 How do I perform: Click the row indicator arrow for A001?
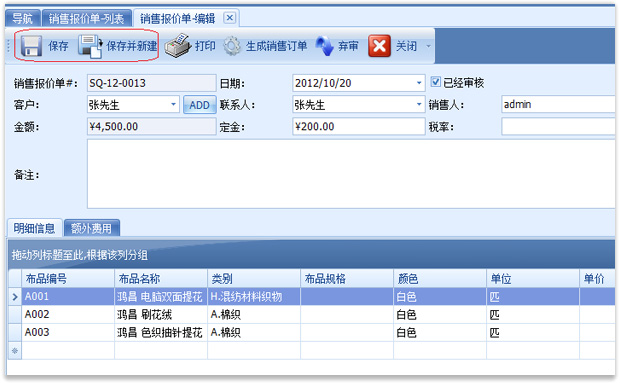coord(15,296)
